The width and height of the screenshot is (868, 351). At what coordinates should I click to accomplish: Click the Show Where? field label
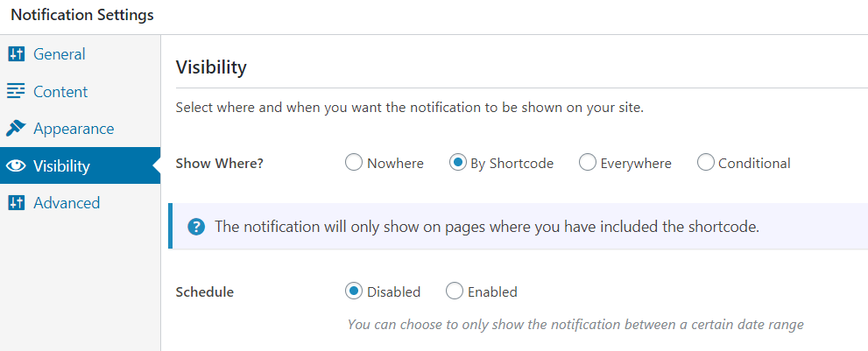[220, 164]
